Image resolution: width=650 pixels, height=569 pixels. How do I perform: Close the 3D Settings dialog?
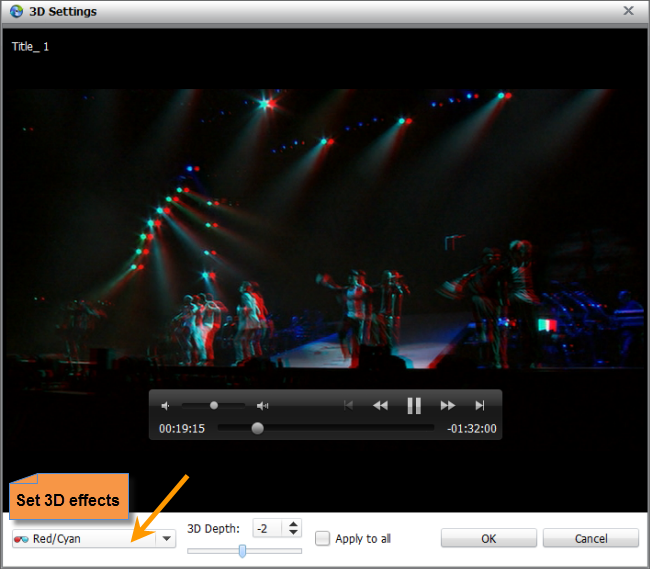click(628, 11)
